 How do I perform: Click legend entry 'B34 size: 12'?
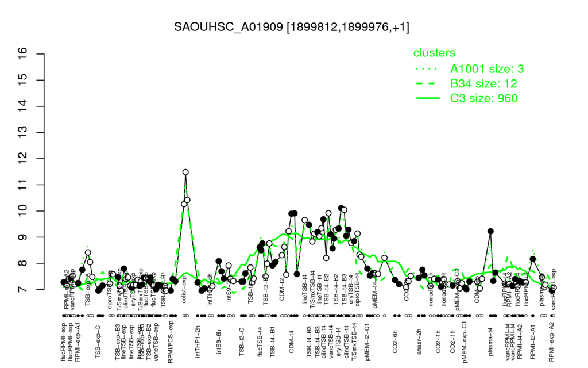[x=483, y=83]
